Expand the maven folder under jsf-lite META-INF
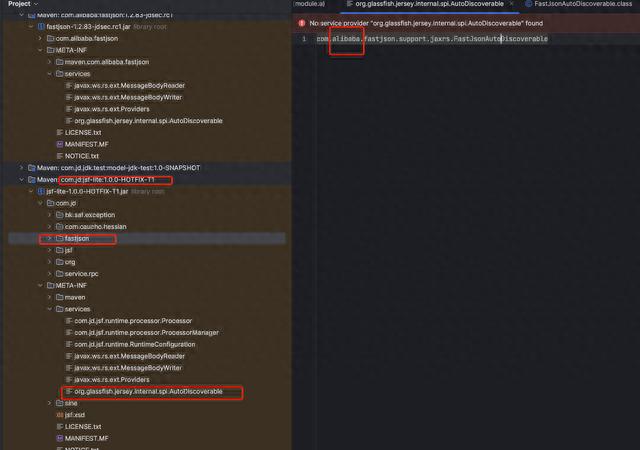This screenshot has height=450, width=640. coord(49,297)
